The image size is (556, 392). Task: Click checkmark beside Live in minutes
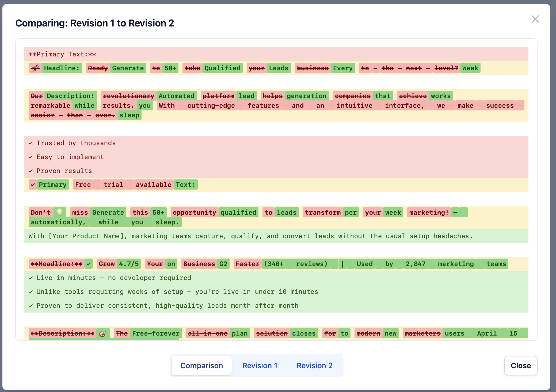pyautogui.click(x=31, y=278)
